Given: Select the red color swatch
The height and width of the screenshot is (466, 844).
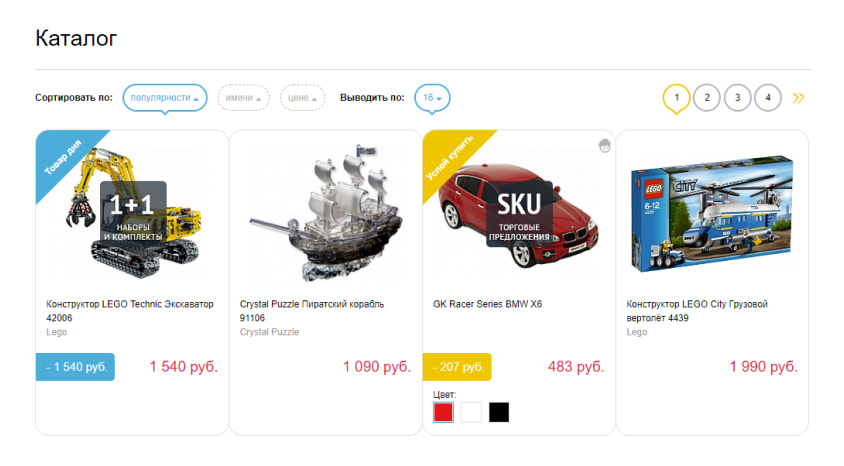Looking at the screenshot, I should 444,413.
